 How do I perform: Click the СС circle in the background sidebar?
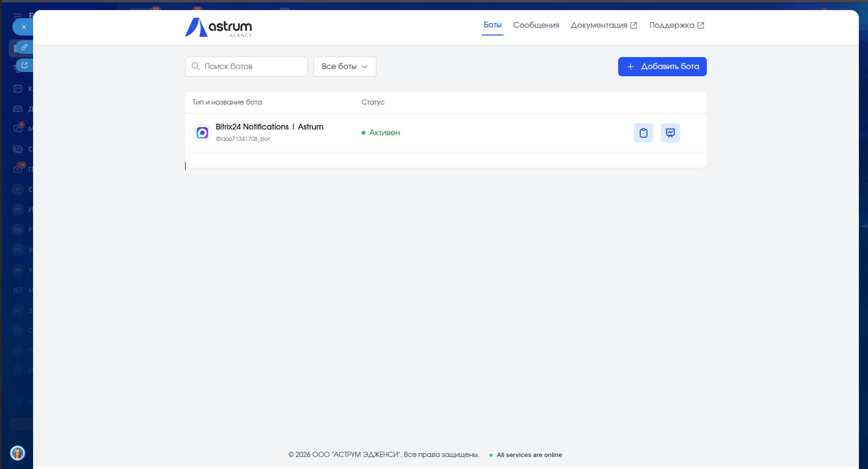[x=18, y=330]
